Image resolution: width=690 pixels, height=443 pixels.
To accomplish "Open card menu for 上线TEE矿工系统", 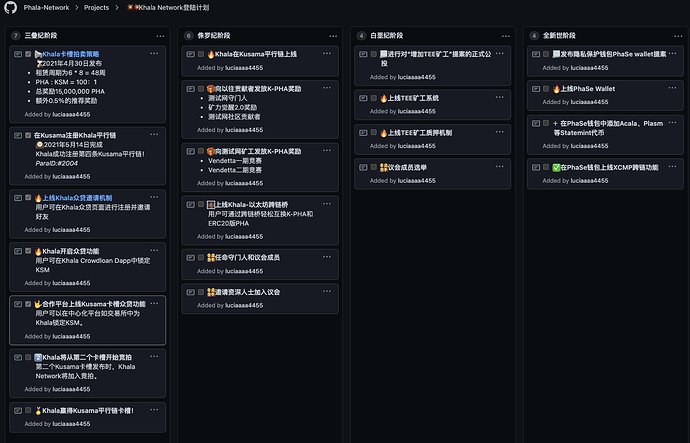I will [x=499, y=97].
